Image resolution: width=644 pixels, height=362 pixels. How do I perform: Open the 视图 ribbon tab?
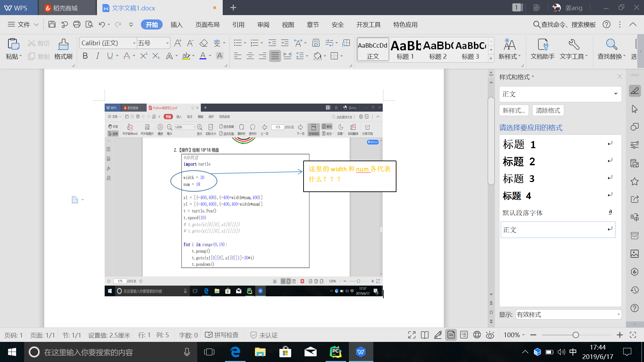coord(288,24)
